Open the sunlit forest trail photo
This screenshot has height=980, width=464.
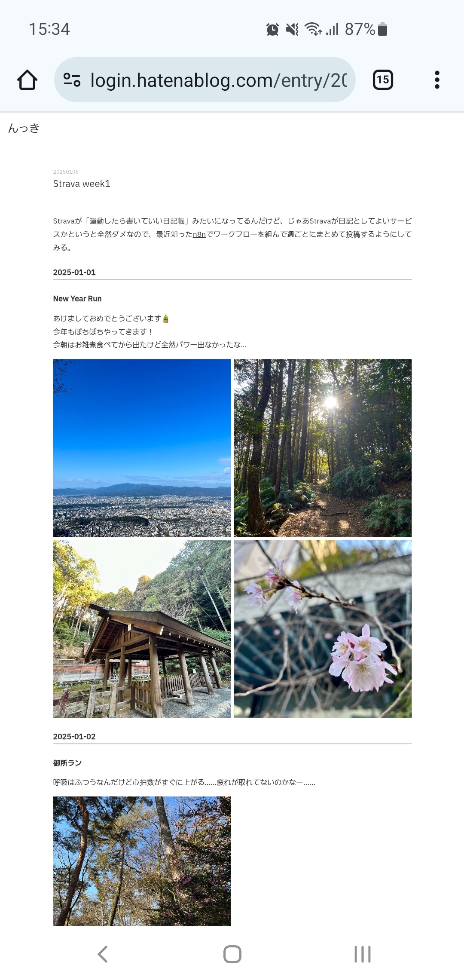[323, 448]
